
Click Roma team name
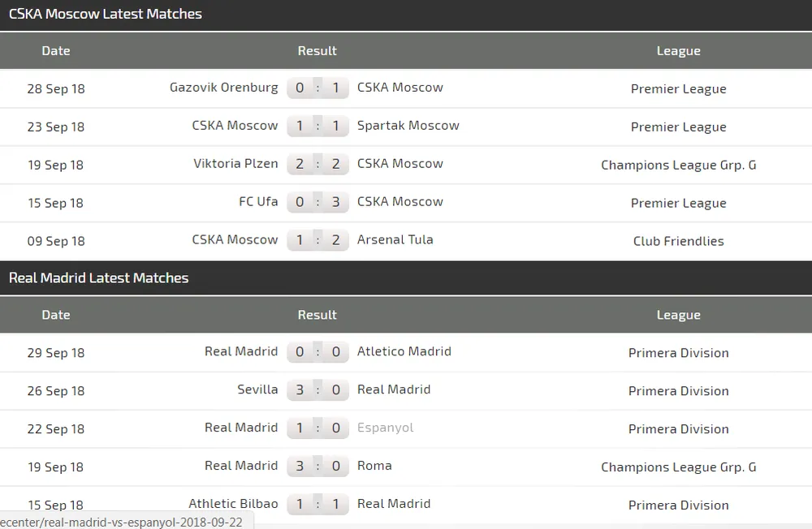point(374,466)
